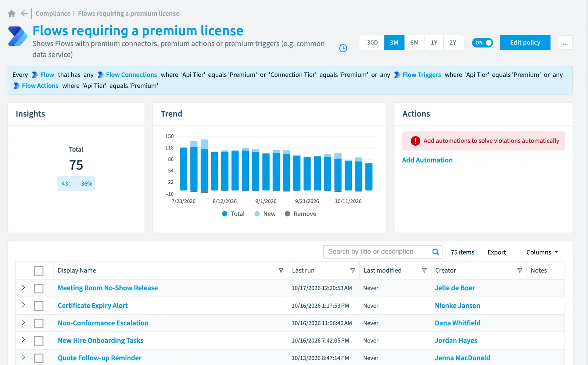Select the Meeting Room No-Show Release checkbox

pos(39,288)
